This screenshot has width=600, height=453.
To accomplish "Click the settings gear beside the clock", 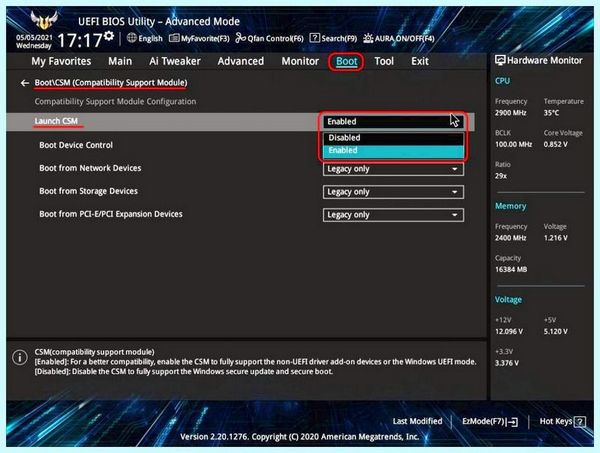I will tap(109, 36).
